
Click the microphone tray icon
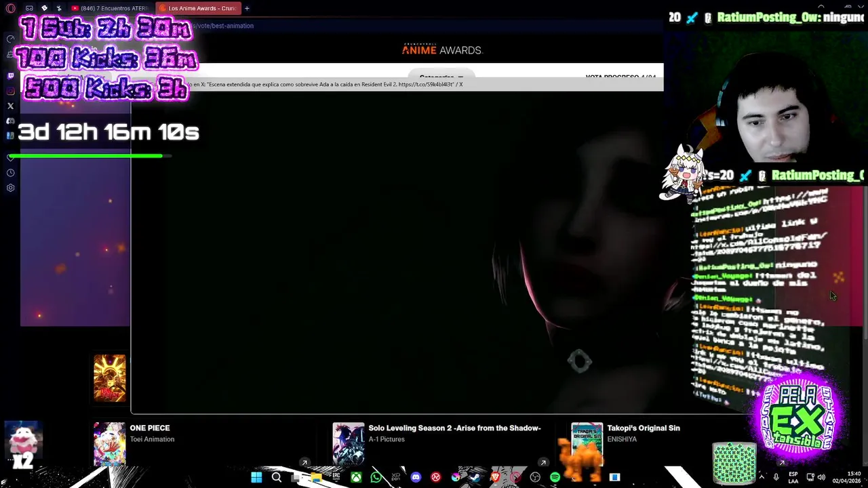coord(776,477)
